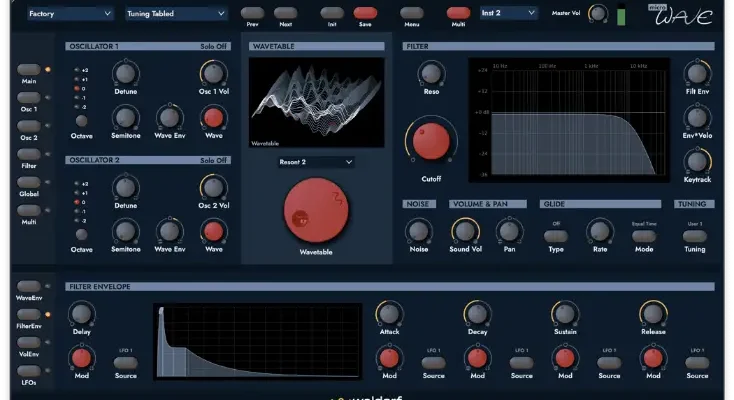The width and height of the screenshot is (734, 400).
Task: Click the Keytrack knob
Action: (x=697, y=161)
